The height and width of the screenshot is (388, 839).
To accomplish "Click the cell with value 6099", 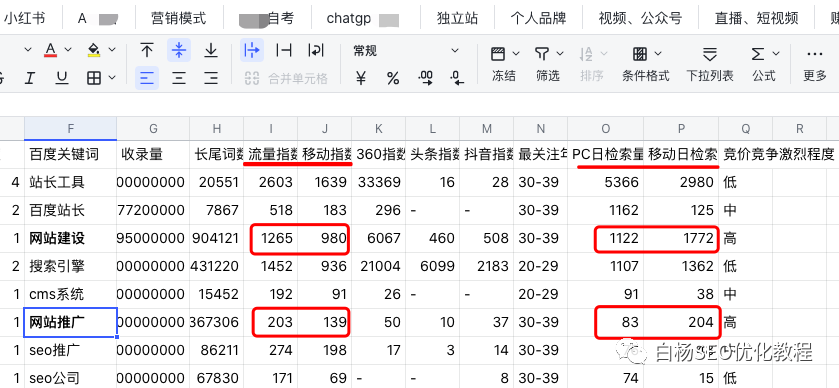I will coord(432,266).
